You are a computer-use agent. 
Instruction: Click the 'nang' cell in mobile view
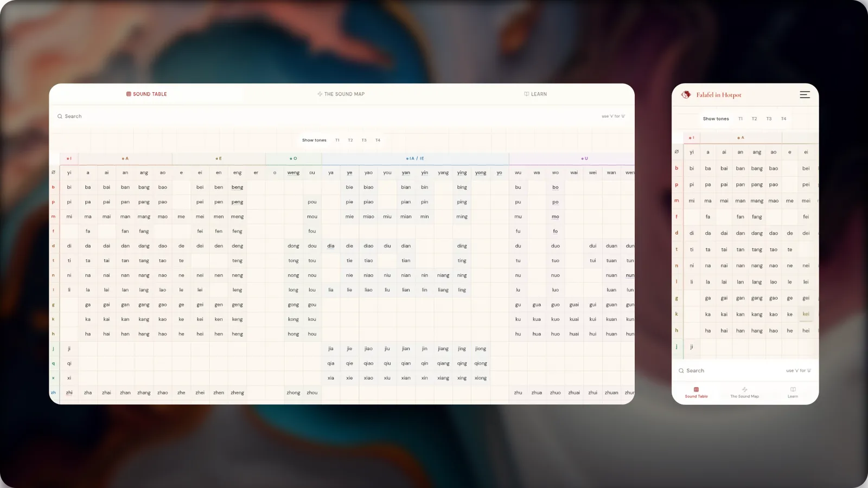[757, 266]
